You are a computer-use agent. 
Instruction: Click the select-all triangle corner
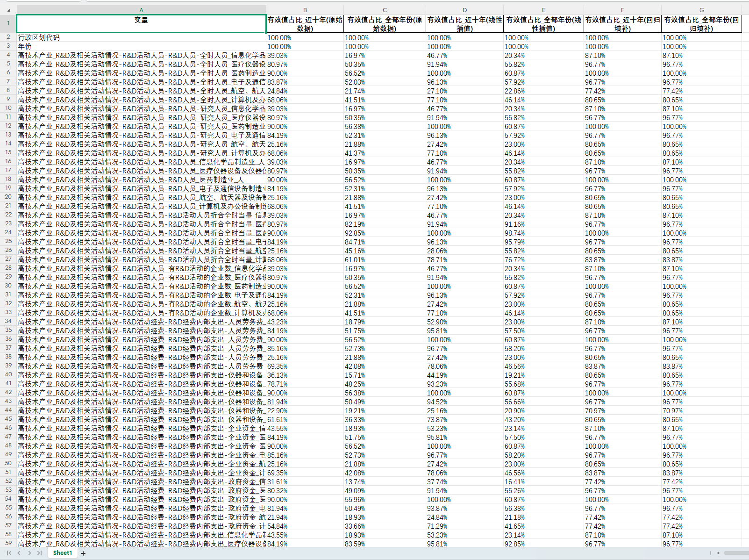[x=8, y=10]
